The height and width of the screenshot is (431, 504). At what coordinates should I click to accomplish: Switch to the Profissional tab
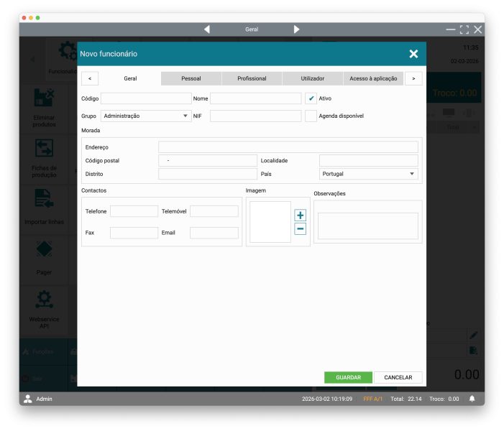pyautogui.click(x=252, y=78)
